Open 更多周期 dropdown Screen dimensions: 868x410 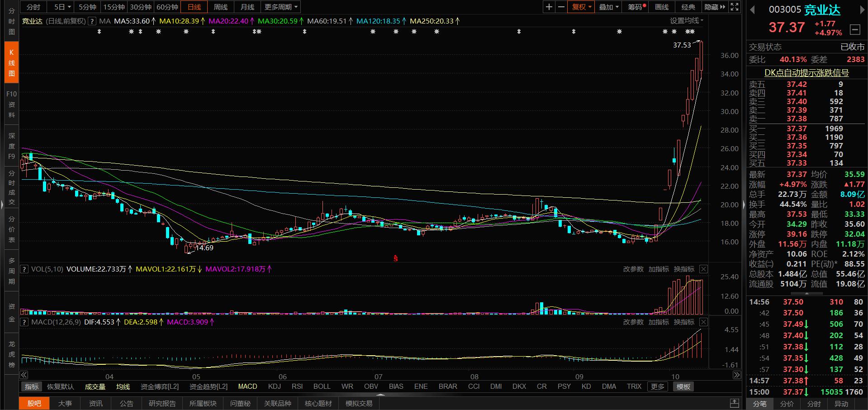281,7
